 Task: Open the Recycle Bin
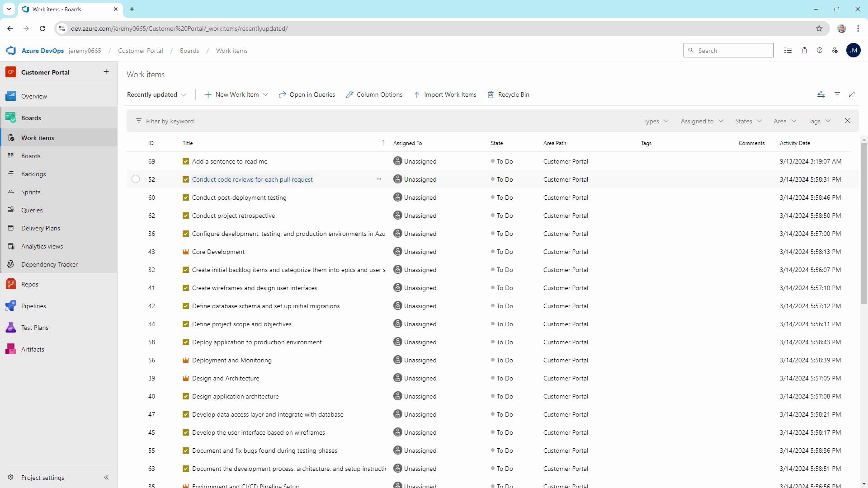pos(508,94)
